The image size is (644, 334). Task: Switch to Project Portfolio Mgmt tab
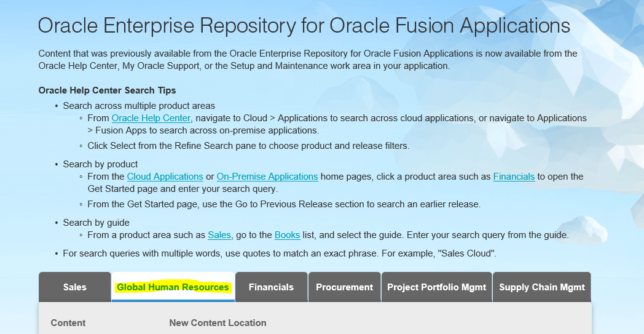point(436,287)
